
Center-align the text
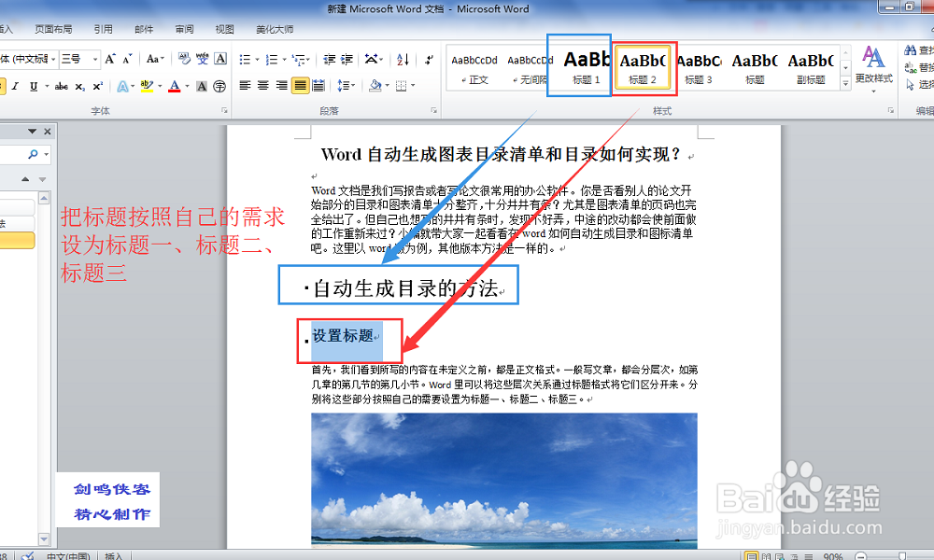click(x=262, y=86)
